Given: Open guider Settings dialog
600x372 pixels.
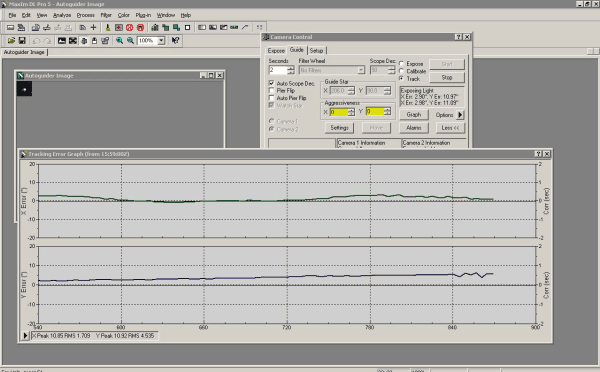Looking at the screenshot, I should click(x=339, y=128).
